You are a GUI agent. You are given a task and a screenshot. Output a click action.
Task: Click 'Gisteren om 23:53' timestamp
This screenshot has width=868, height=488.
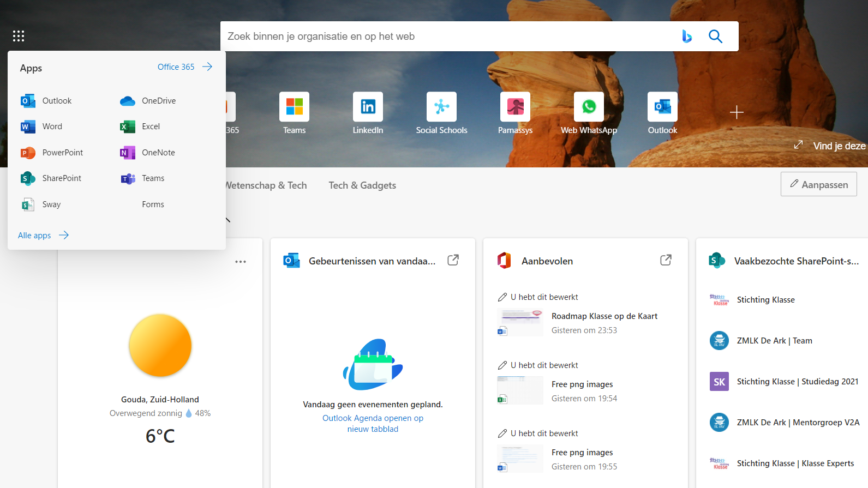584,330
